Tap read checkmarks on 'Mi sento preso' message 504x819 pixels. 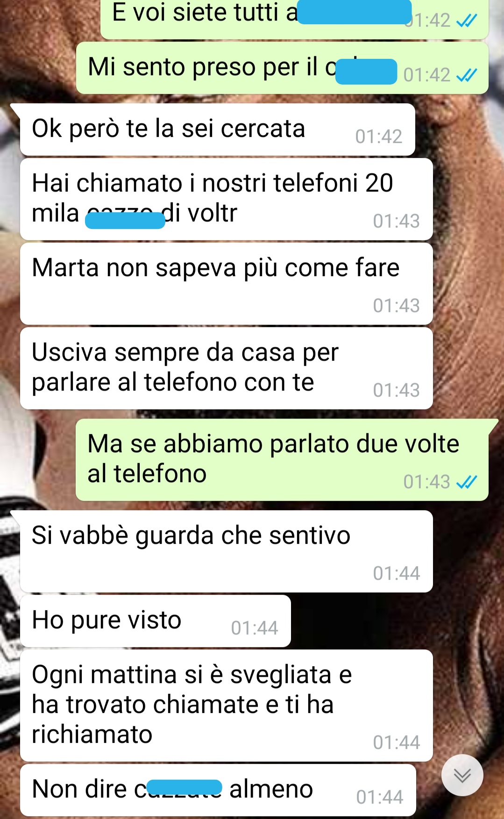coord(467,75)
